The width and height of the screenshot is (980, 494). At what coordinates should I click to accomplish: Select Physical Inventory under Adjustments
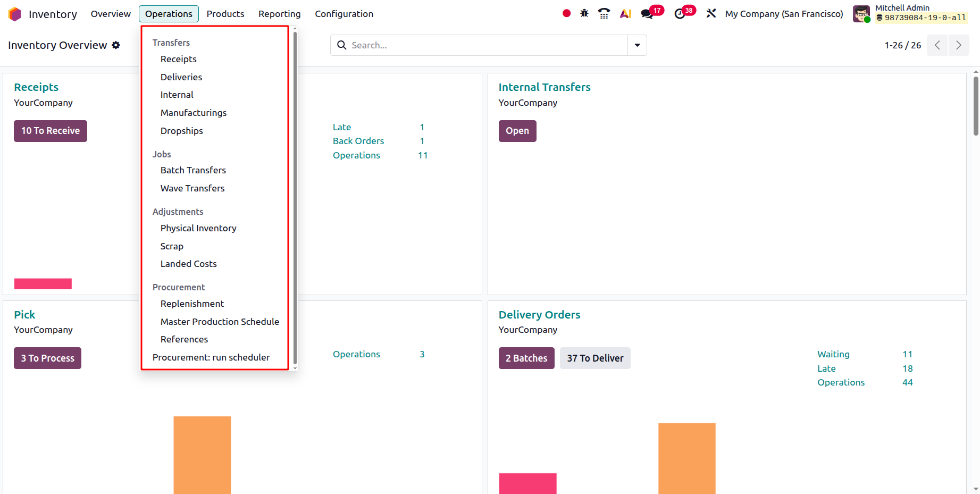click(198, 228)
